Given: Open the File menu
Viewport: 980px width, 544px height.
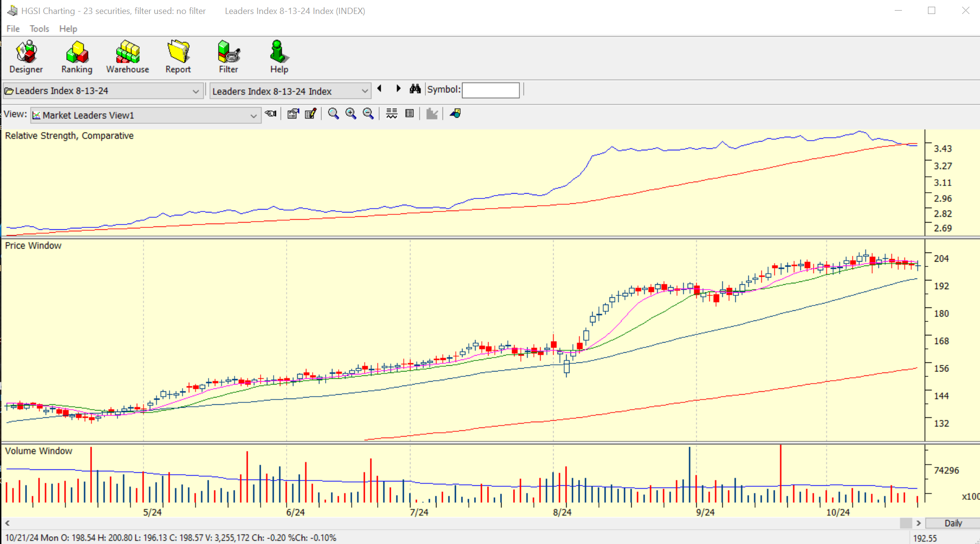Looking at the screenshot, I should click(13, 29).
